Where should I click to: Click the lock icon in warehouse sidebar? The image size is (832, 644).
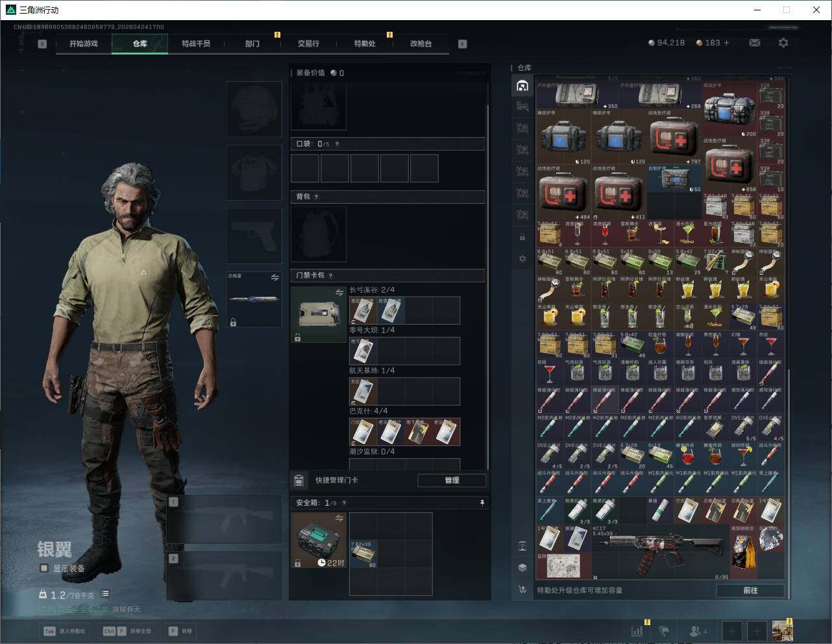click(x=522, y=238)
